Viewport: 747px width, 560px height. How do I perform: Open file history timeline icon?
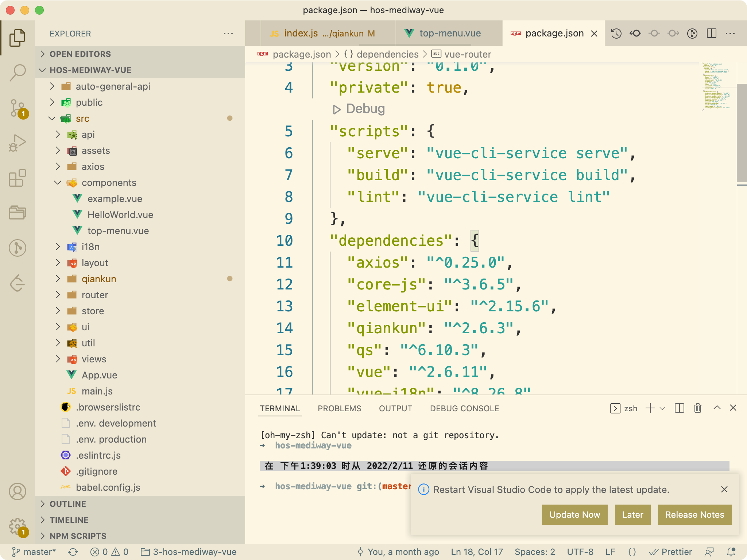(616, 34)
